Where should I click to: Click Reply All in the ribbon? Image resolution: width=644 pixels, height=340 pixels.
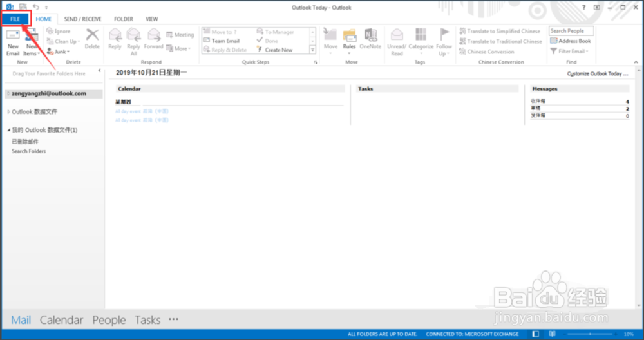point(133,42)
